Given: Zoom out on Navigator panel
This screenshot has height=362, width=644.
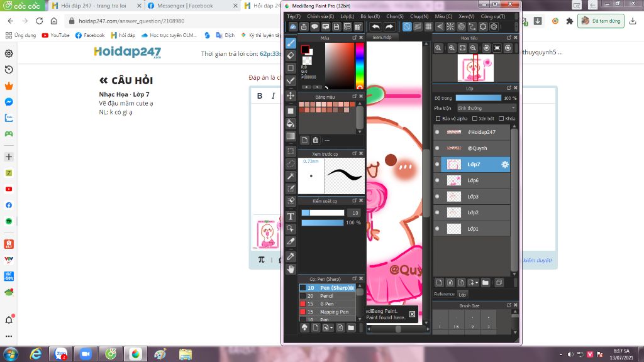Looking at the screenshot, I should (x=473, y=48).
